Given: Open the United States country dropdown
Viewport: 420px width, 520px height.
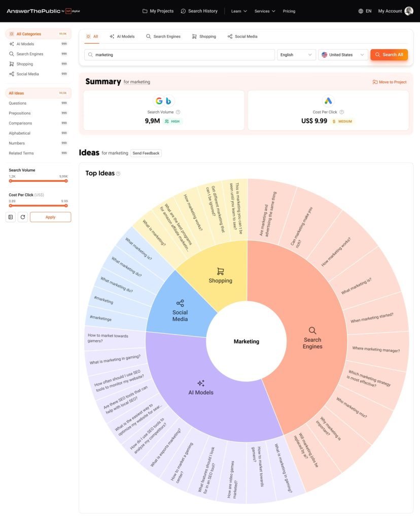Looking at the screenshot, I should pyautogui.click(x=343, y=55).
